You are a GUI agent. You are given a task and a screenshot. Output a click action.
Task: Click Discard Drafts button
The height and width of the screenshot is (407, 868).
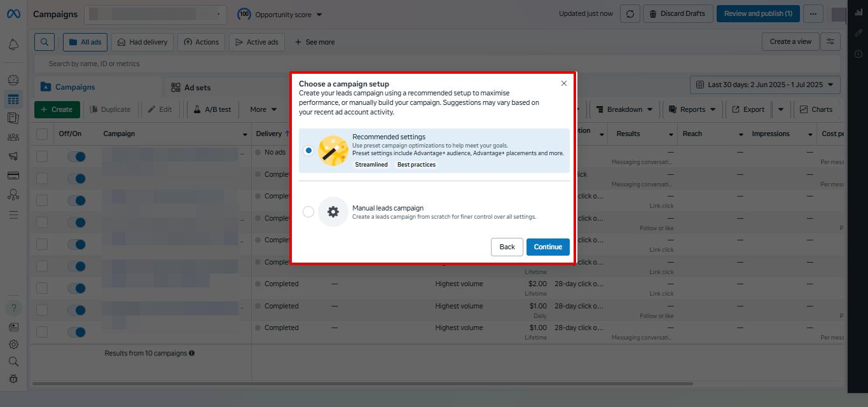(677, 14)
